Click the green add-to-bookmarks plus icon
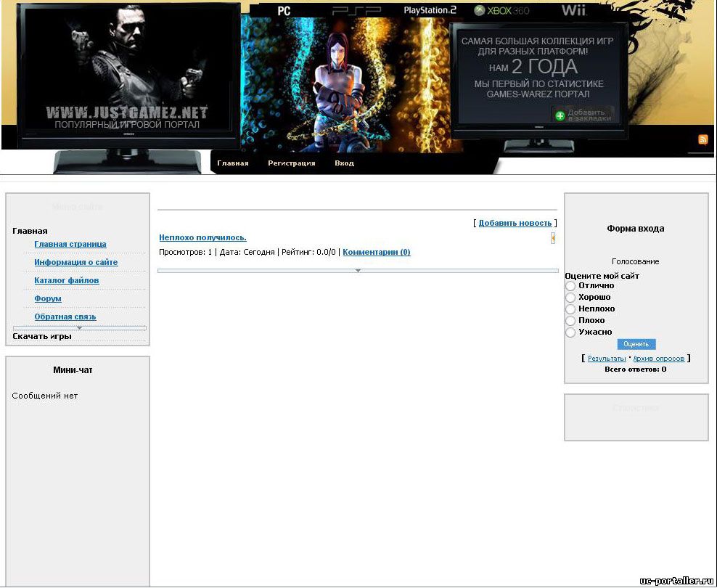Viewport: 717px width, 588px height. click(x=560, y=115)
